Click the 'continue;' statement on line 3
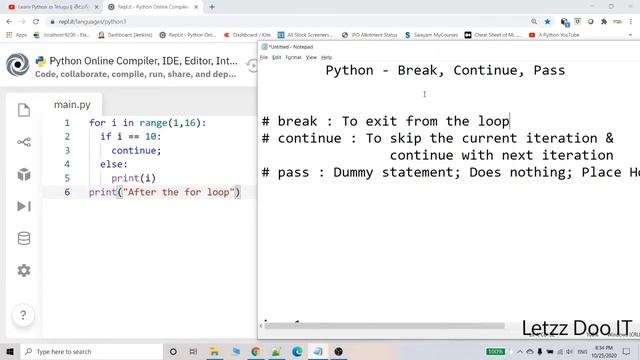The height and width of the screenshot is (360, 640). (136, 151)
